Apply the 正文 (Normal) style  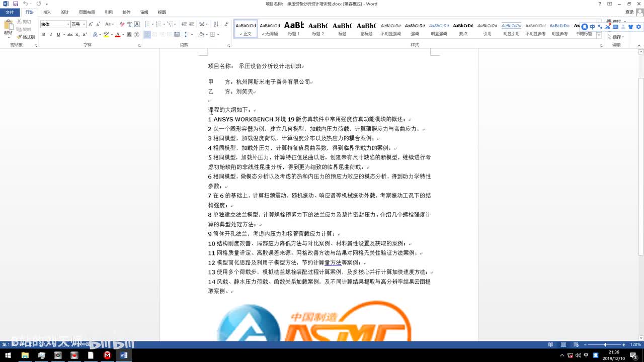(x=246, y=29)
